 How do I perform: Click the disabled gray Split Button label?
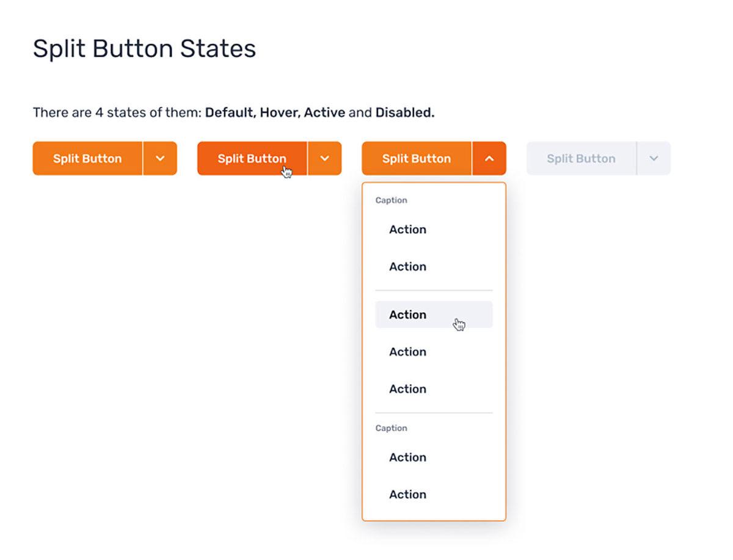click(581, 159)
